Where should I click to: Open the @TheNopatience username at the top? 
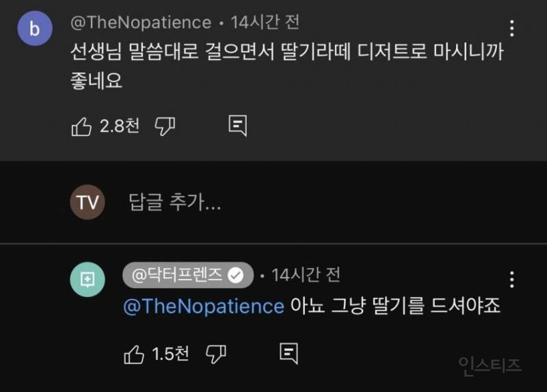(141, 23)
